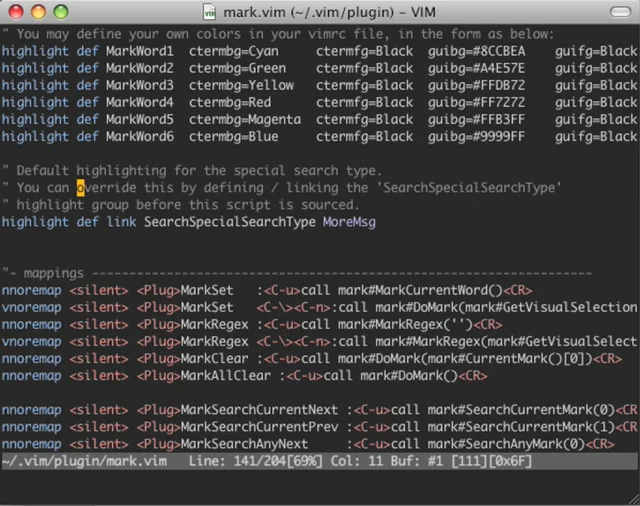Close the VIM window with red button
Viewport: 640px width, 506px height.
17,13
